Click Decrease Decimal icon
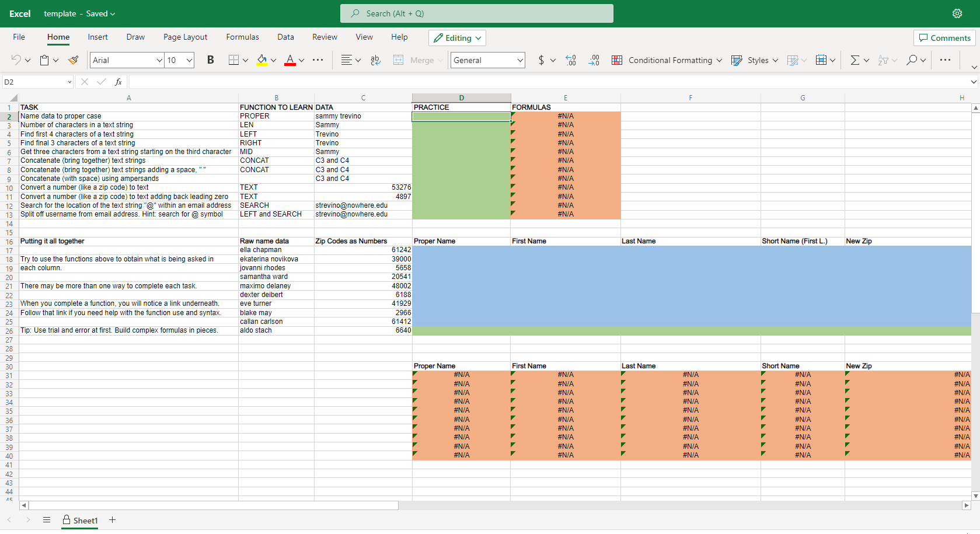Screen dimensions: 980x534 pyautogui.click(x=594, y=60)
